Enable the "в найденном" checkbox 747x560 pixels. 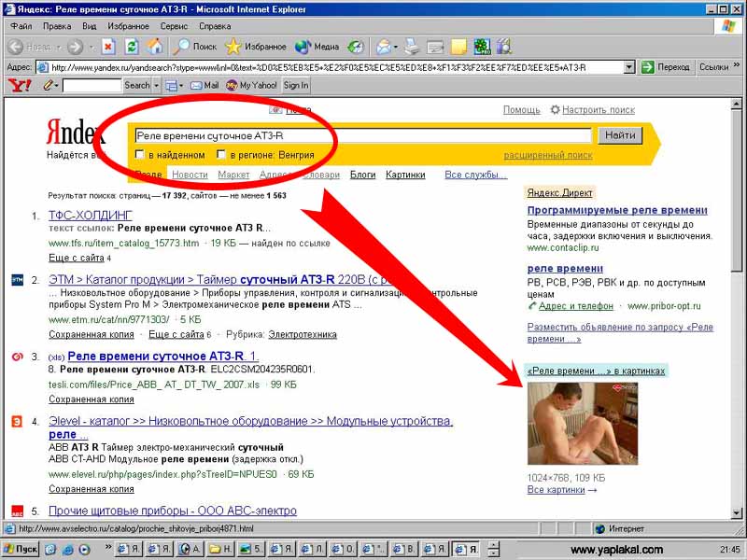click(x=139, y=154)
